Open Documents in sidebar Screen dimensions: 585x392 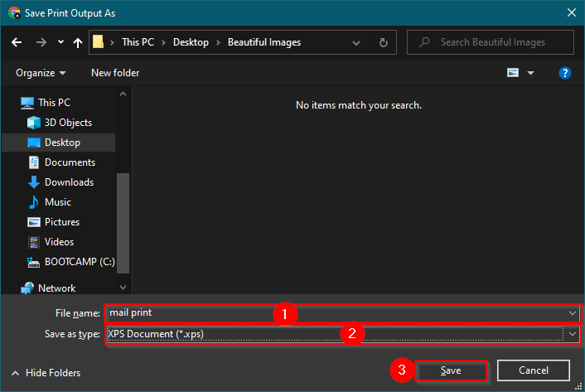(x=70, y=162)
